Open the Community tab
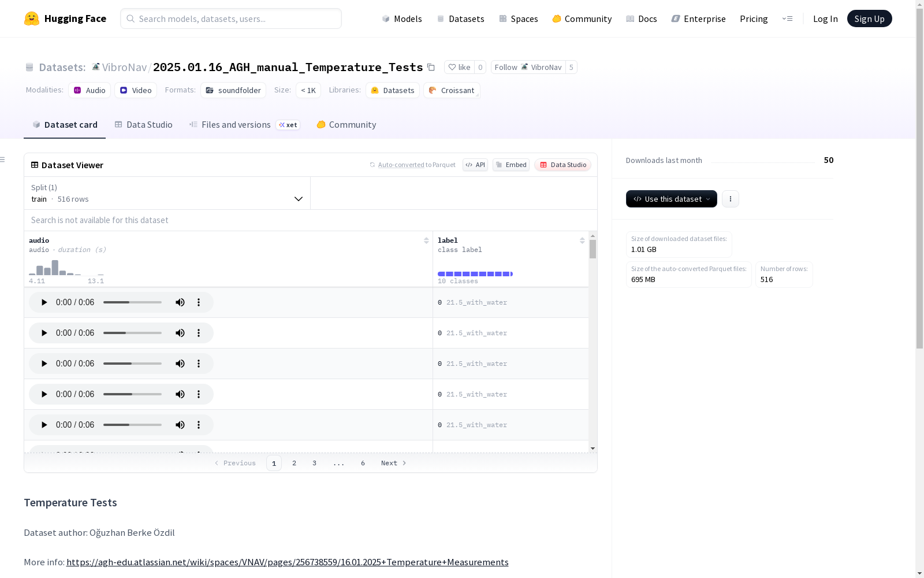The width and height of the screenshot is (924, 578). click(346, 125)
